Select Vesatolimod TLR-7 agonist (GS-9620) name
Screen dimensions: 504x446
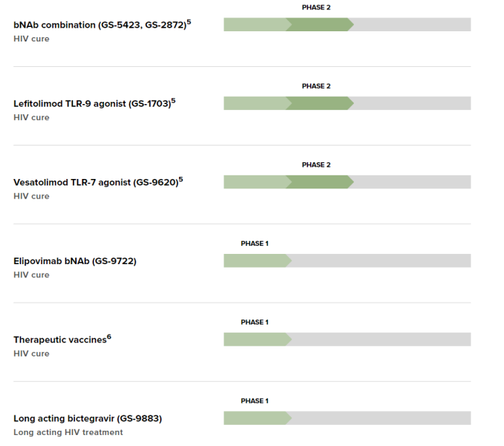[95, 183]
